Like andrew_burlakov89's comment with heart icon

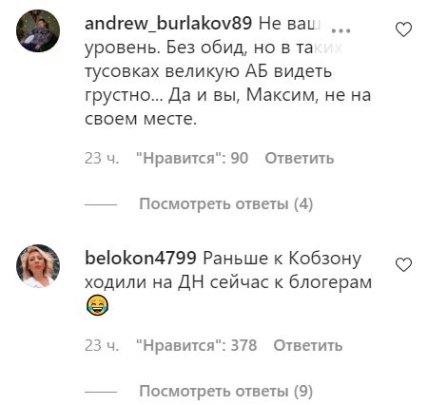tap(404, 30)
